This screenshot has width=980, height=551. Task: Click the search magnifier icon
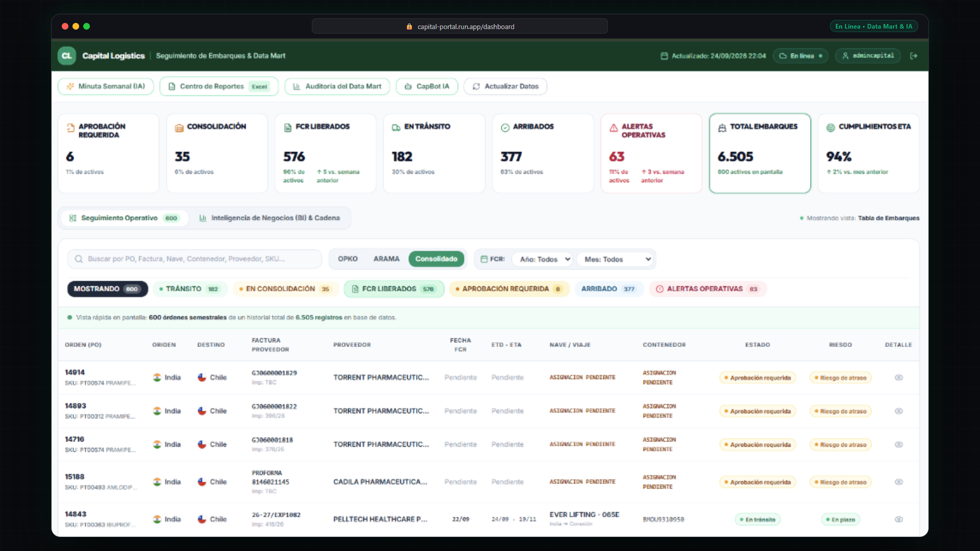click(79, 259)
